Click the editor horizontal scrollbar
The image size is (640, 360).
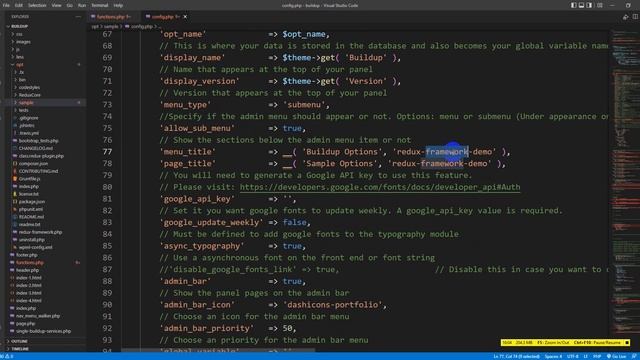218,350
